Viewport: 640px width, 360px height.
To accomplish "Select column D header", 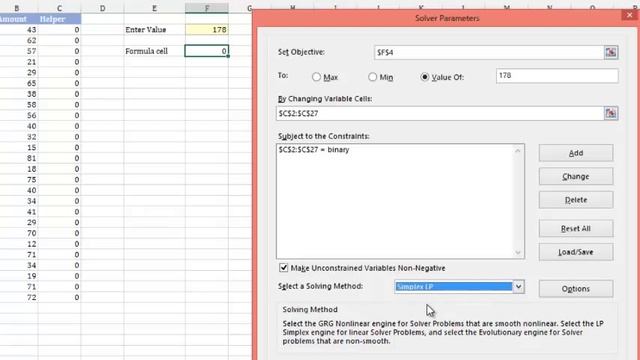I will coord(102,8).
